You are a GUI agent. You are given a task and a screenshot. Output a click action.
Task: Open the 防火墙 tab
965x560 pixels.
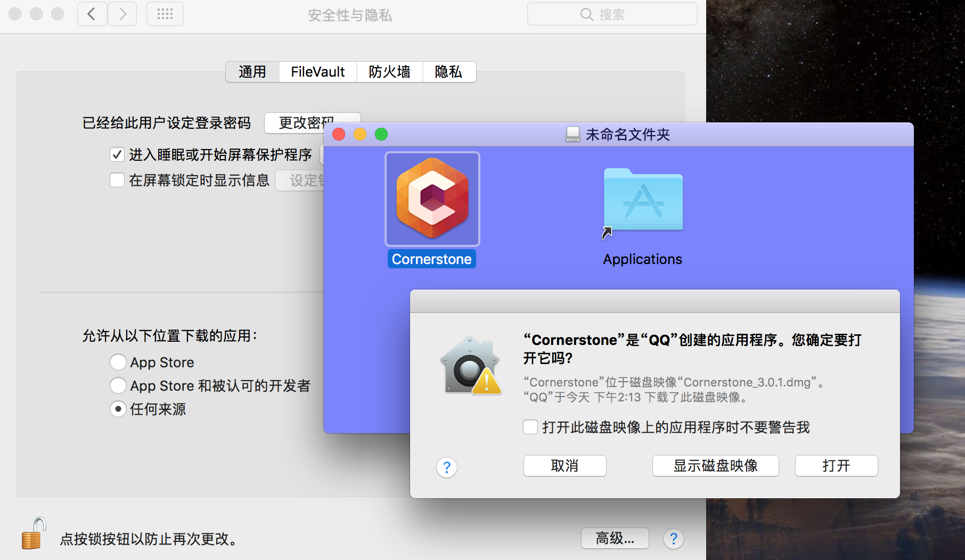(390, 72)
